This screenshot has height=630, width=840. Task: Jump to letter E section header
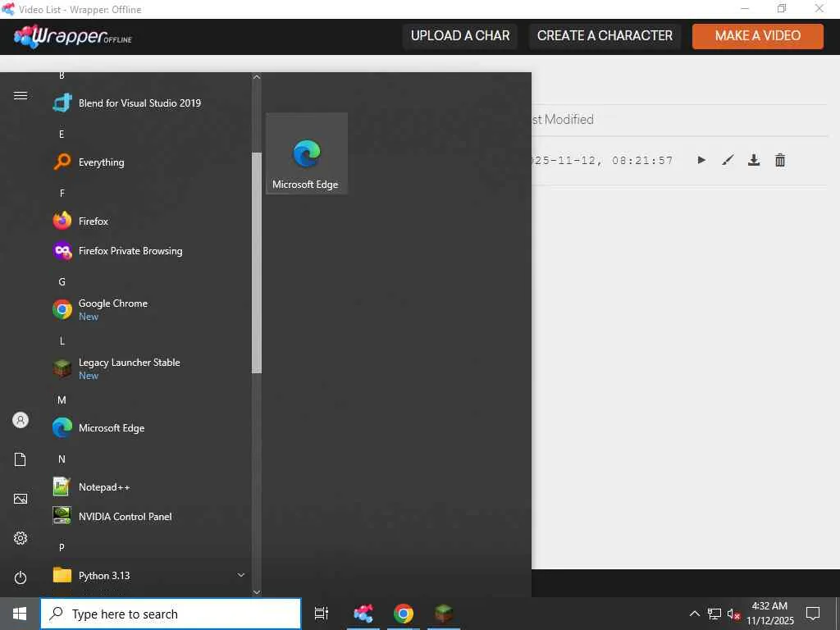tap(62, 134)
